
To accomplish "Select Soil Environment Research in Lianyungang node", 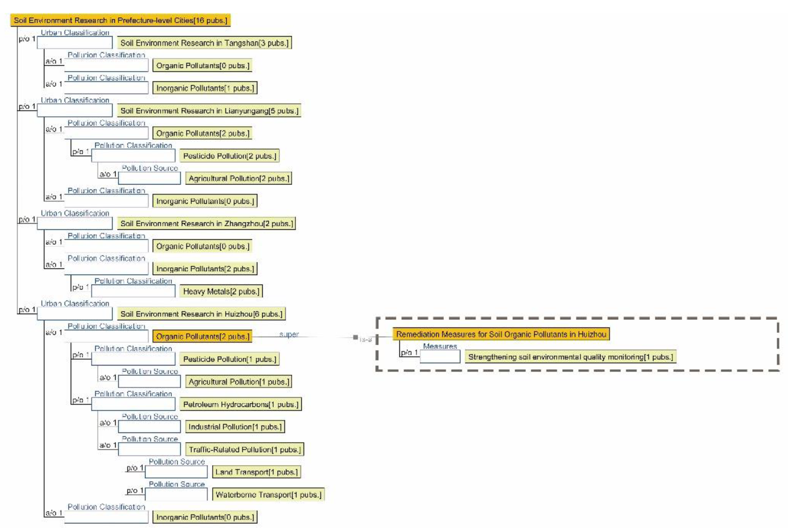I will pyautogui.click(x=209, y=111).
